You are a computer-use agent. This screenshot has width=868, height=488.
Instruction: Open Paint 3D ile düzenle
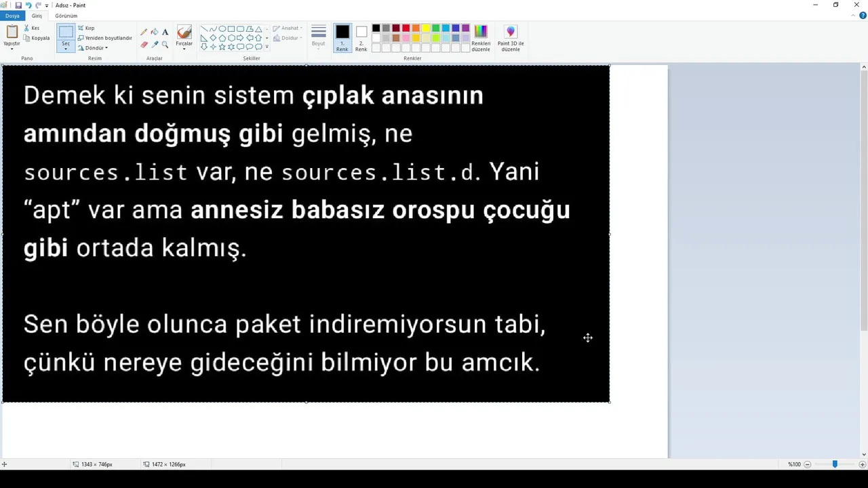(x=511, y=38)
